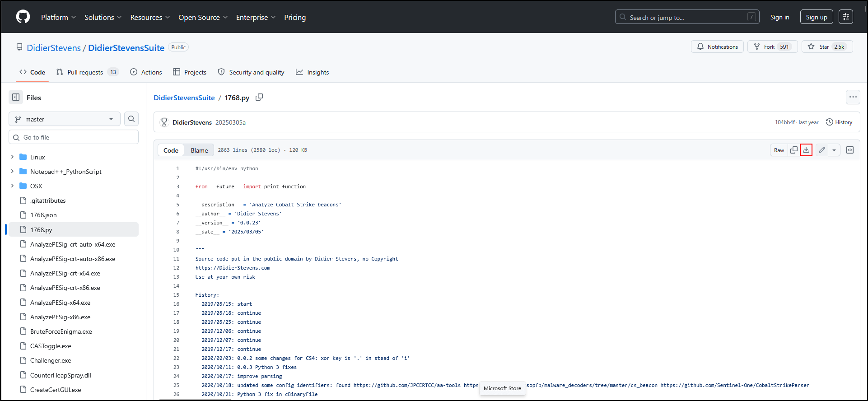The image size is (868, 401).
Task: Switch to the Code repository tab
Action: tap(32, 72)
